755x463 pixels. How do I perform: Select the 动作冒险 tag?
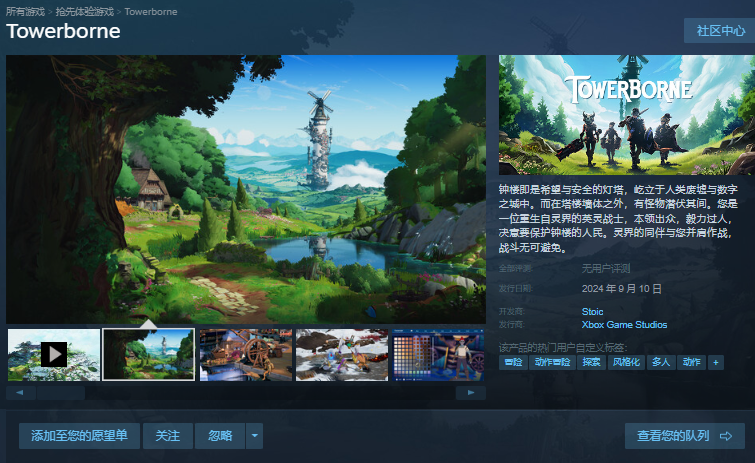[x=552, y=362]
